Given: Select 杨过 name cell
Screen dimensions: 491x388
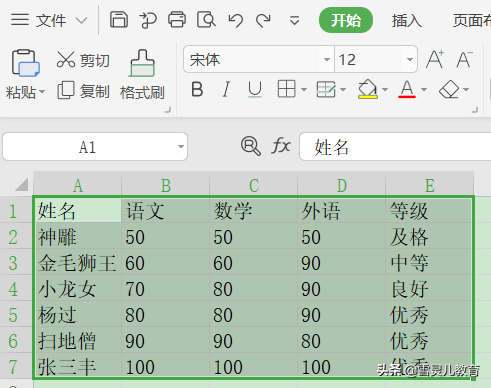Looking at the screenshot, I should tap(78, 314).
